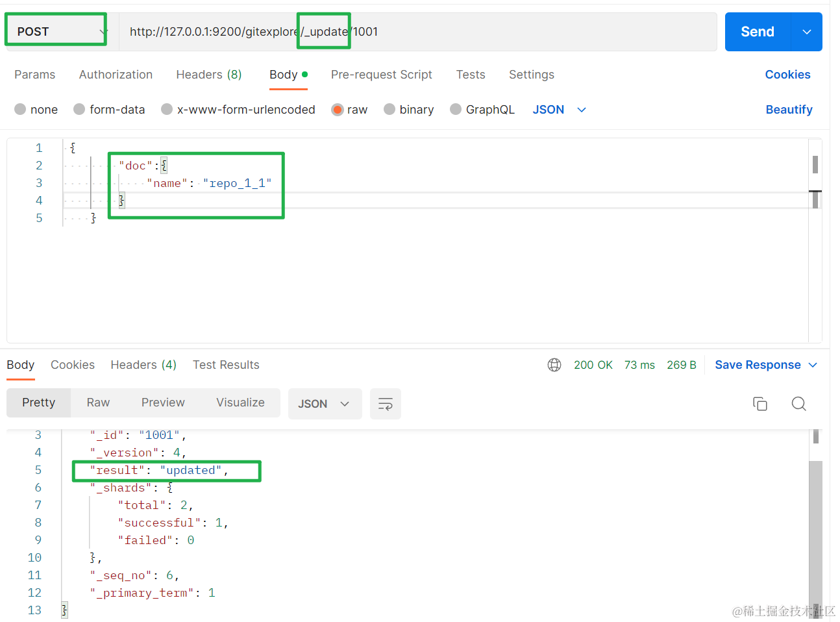
Task: Switch to the response Body tab
Action: coord(21,365)
